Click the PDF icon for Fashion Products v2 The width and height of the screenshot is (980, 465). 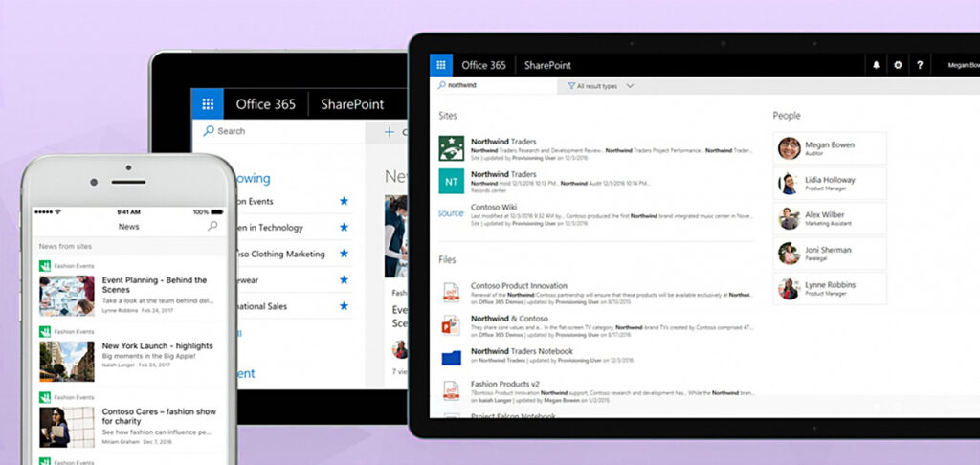click(451, 390)
